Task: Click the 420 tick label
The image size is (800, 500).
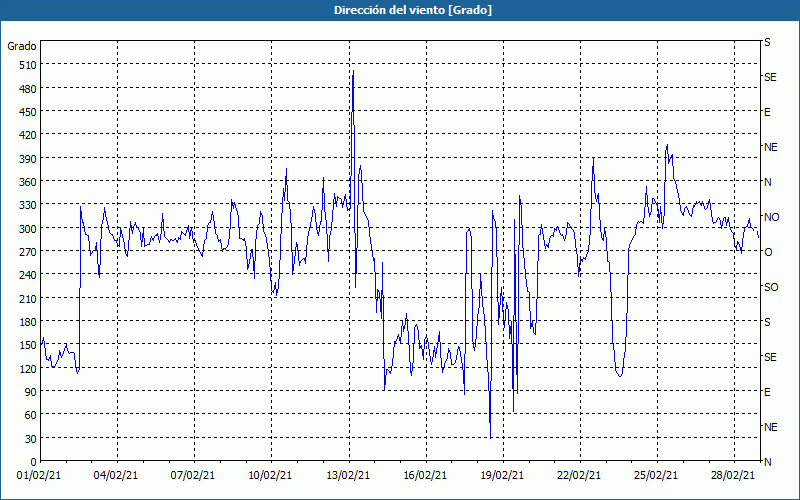Action: 28,135
